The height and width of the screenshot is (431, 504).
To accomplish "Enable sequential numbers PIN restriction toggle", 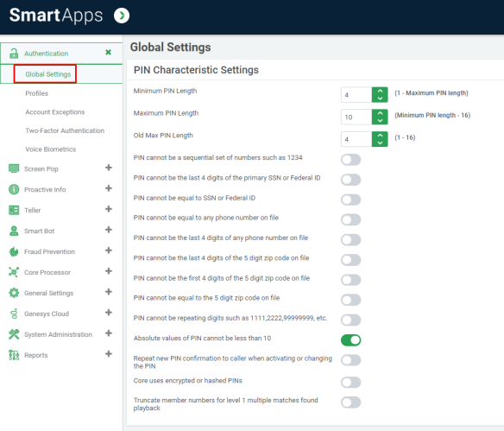I will coord(350,160).
